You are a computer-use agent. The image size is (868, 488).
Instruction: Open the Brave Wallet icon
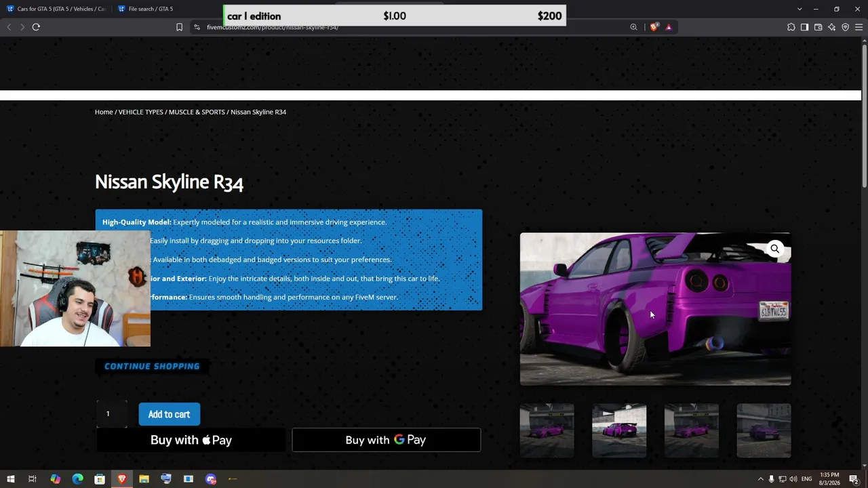pyautogui.click(x=818, y=27)
